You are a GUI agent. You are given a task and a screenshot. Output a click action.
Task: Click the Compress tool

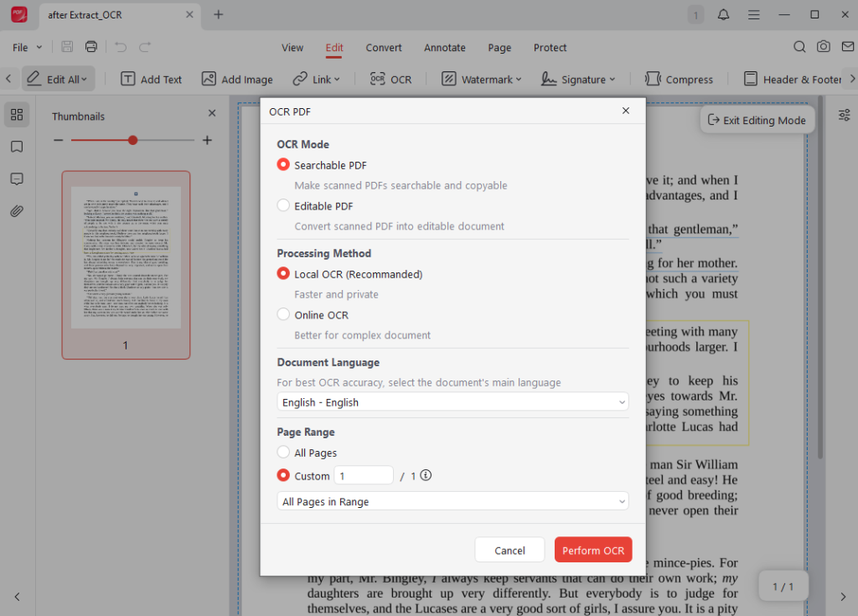[x=679, y=80]
